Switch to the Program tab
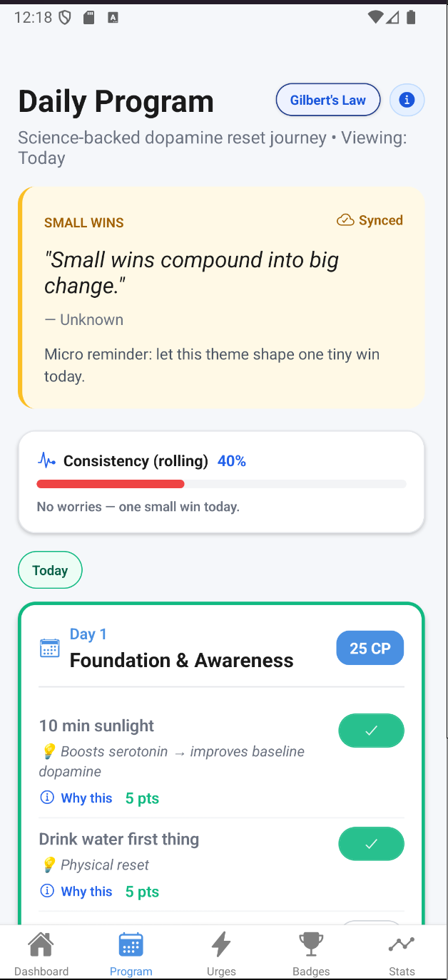 tap(131, 952)
